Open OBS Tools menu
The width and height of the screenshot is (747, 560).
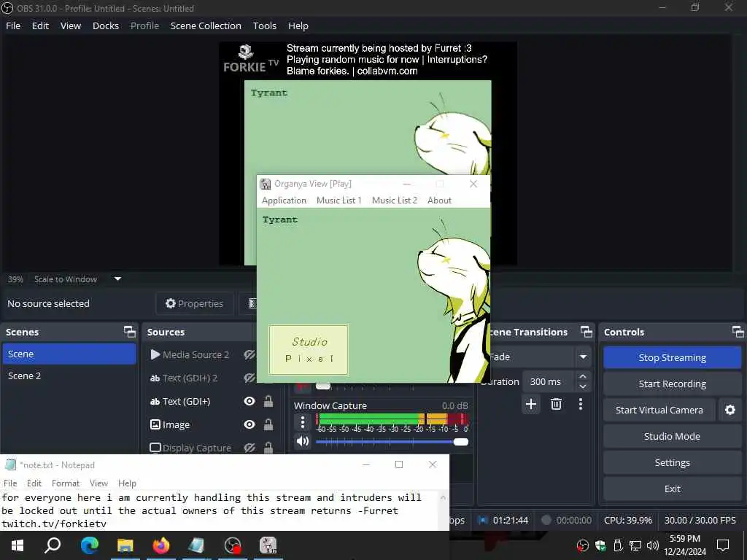click(264, 26)
